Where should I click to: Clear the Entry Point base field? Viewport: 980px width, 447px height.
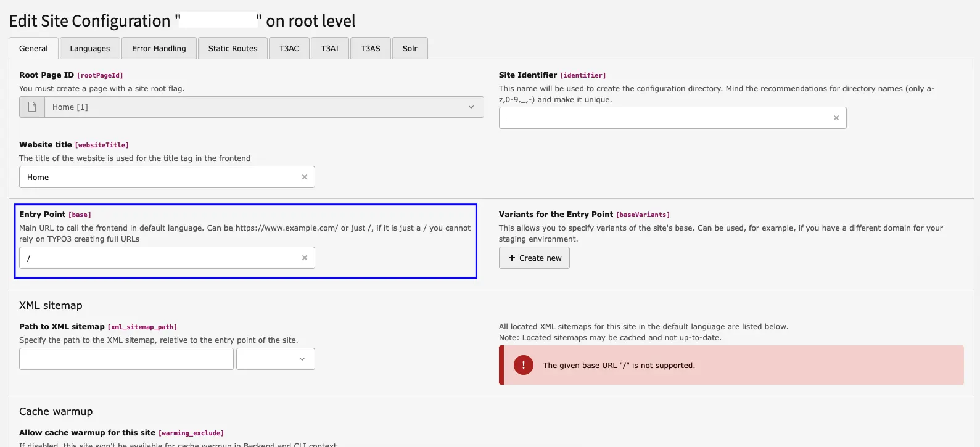(305, 258)
